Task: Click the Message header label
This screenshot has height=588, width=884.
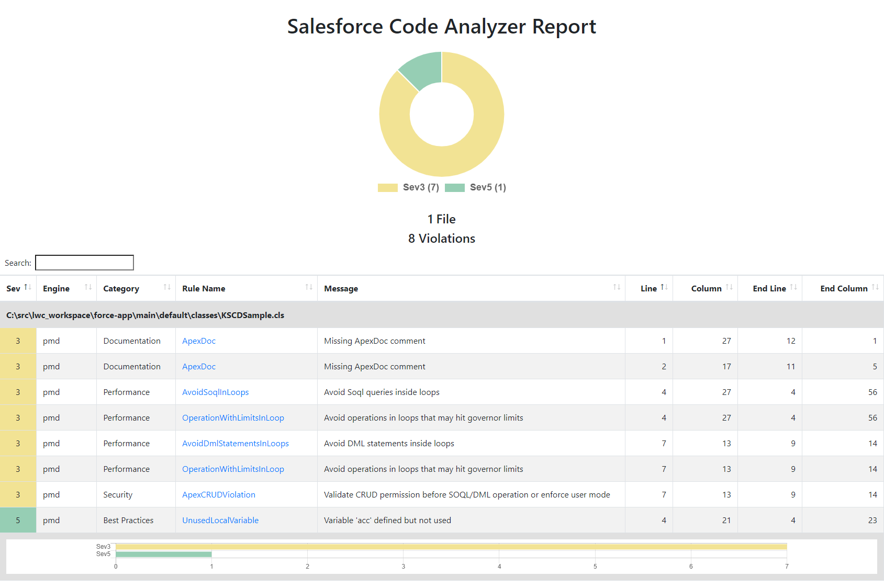Action: click(x=341, y=289)
